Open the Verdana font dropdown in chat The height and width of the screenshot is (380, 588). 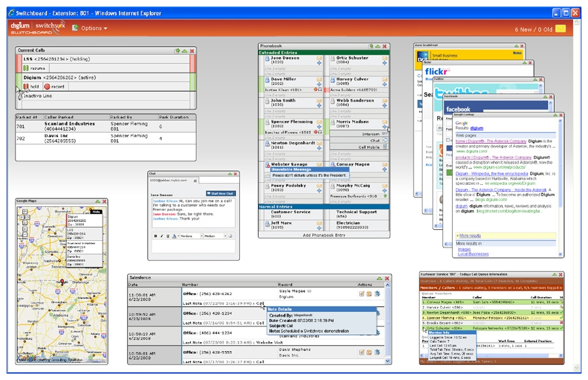click(x=191, y=236)
